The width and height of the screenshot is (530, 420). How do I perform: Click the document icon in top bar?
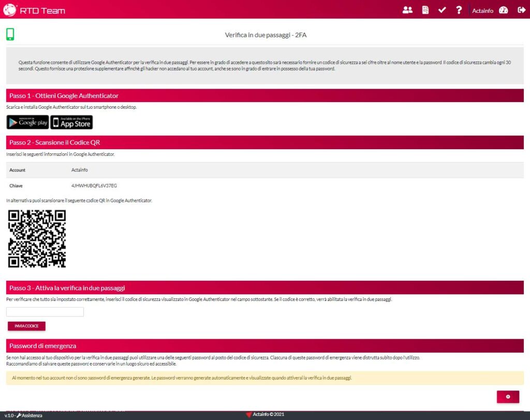pos(425,10)
